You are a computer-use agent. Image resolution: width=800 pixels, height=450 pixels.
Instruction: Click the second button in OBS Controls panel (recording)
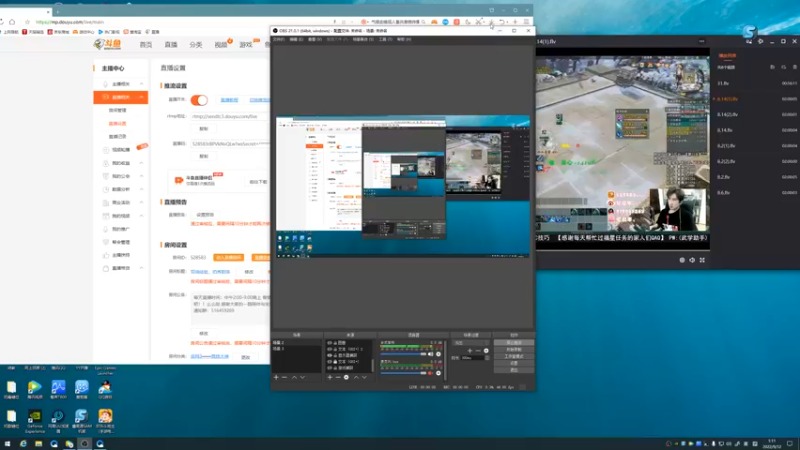tap(514, 349)
